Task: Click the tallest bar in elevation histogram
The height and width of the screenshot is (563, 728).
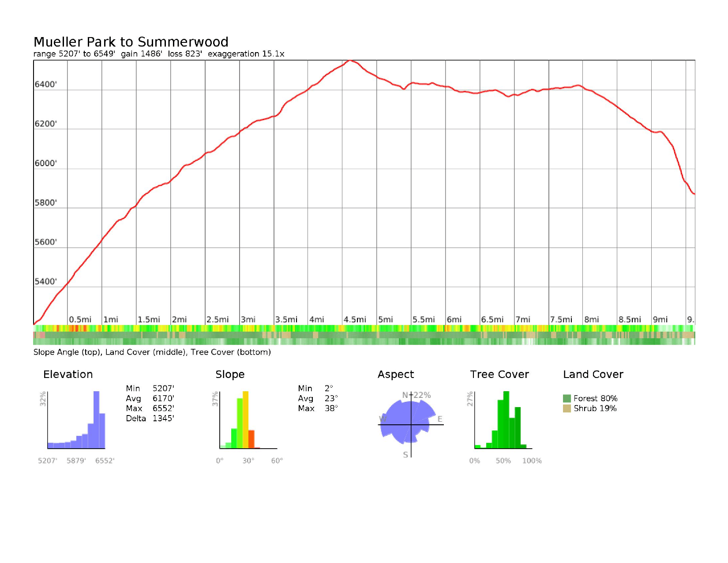Action: point(96,419)
